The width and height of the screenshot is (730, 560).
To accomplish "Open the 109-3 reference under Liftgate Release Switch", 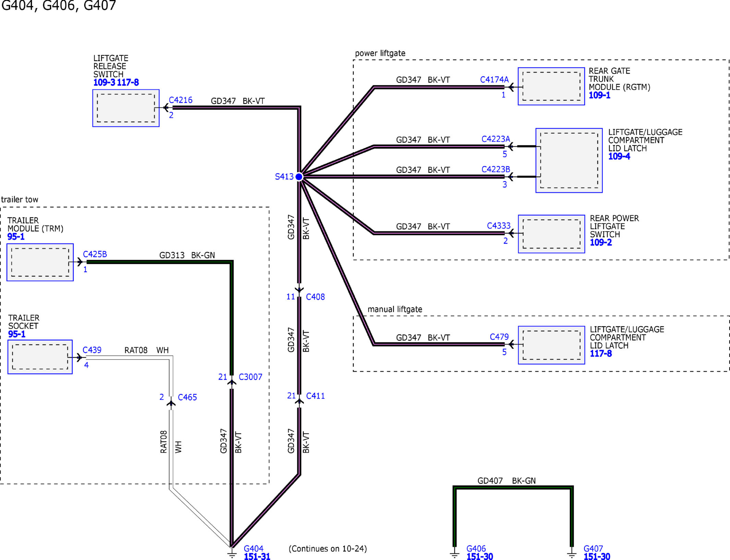I will (104, 82).
